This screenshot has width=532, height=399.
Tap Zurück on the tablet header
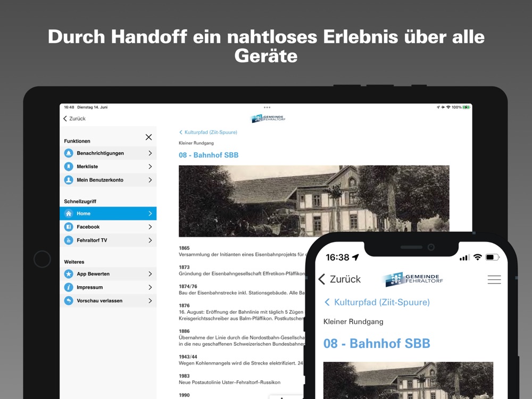click(x=74, y=119)
